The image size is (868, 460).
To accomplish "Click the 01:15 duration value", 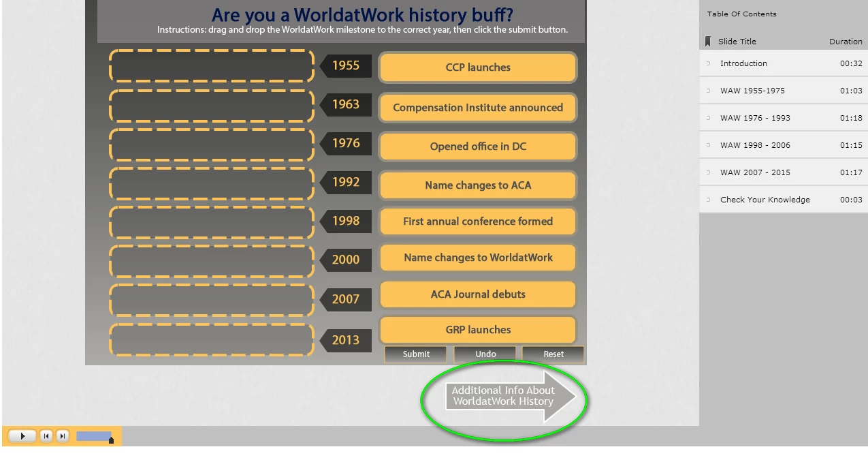I will pyautogui.click(x=851, y=145).
